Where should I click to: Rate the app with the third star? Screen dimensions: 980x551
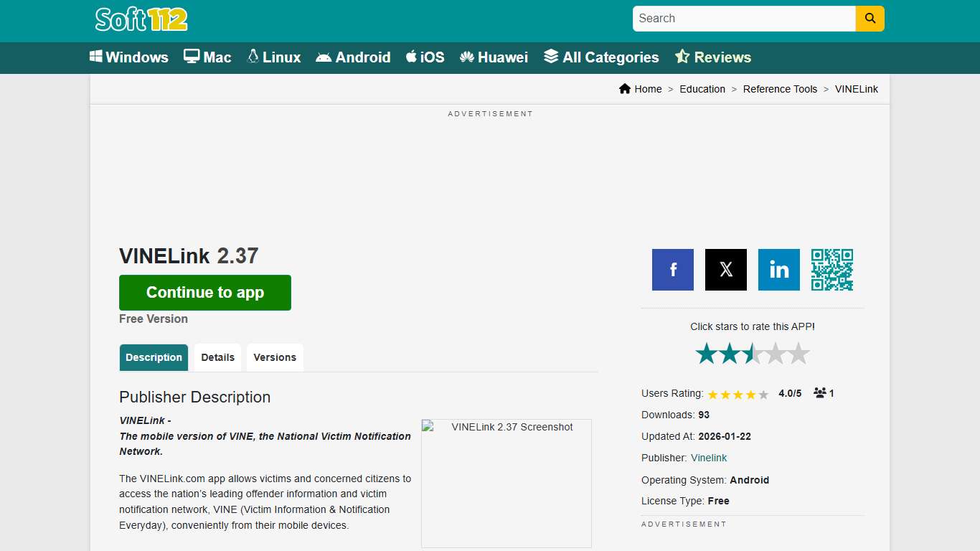pos(752,353)
